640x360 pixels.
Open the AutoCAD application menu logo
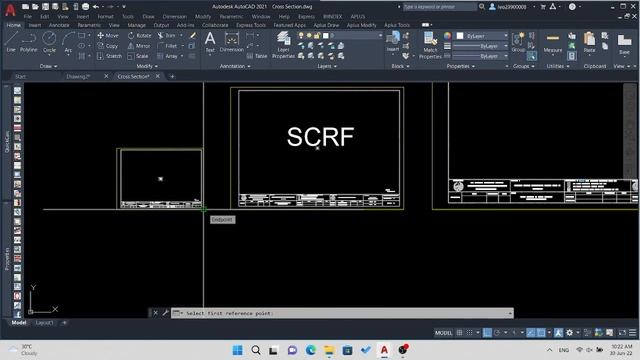pyautogui.click(x=10, y=10)
